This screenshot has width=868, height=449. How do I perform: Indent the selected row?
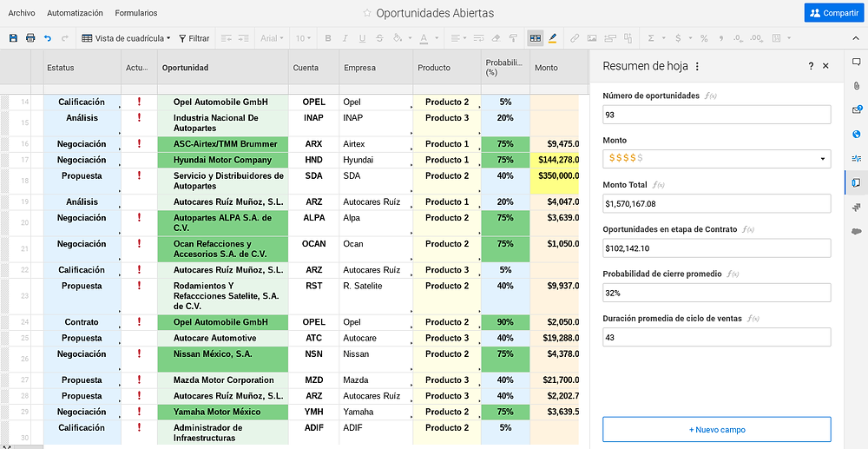[243, 38]
